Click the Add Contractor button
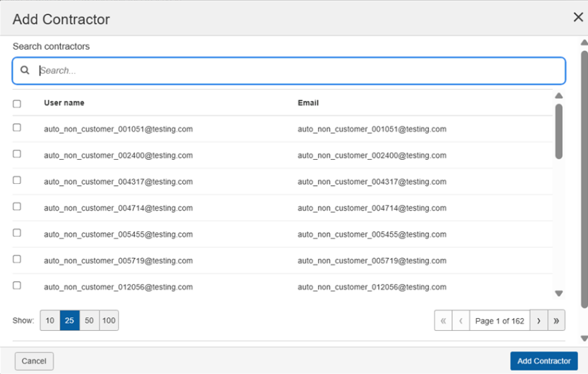588x374 pixels. coord(543,361)
